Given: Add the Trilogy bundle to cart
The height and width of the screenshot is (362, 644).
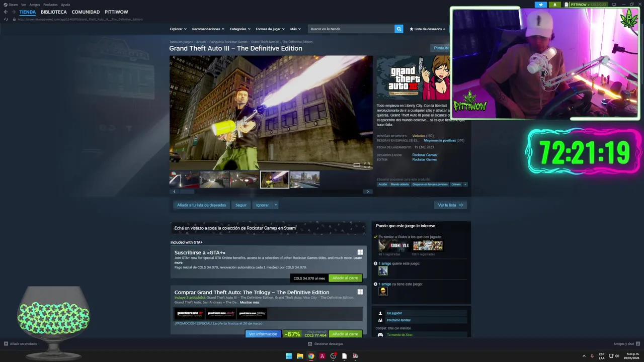Looking at the screenshot, I should click(345, 334).
